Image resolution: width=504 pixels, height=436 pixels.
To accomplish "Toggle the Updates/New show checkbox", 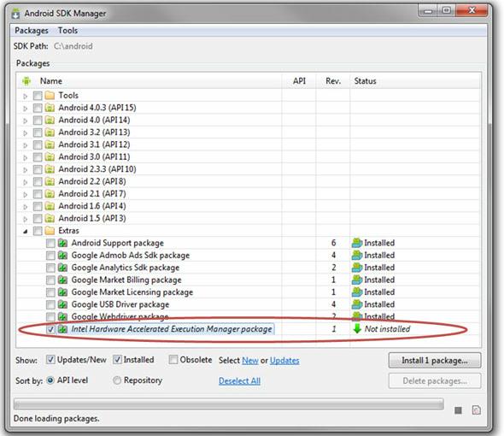I will pos(50,359).
